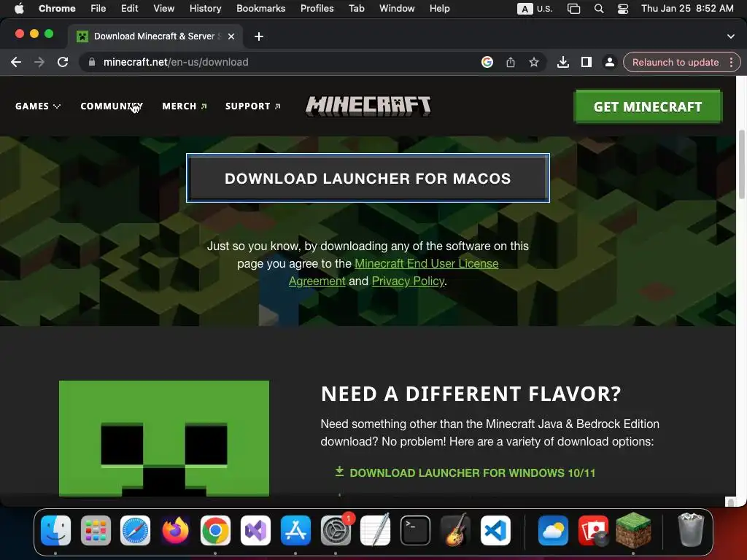The height and width of the screenshot is (560, 747).
Task: Open a new tab with plus
Action: (259, 36)
